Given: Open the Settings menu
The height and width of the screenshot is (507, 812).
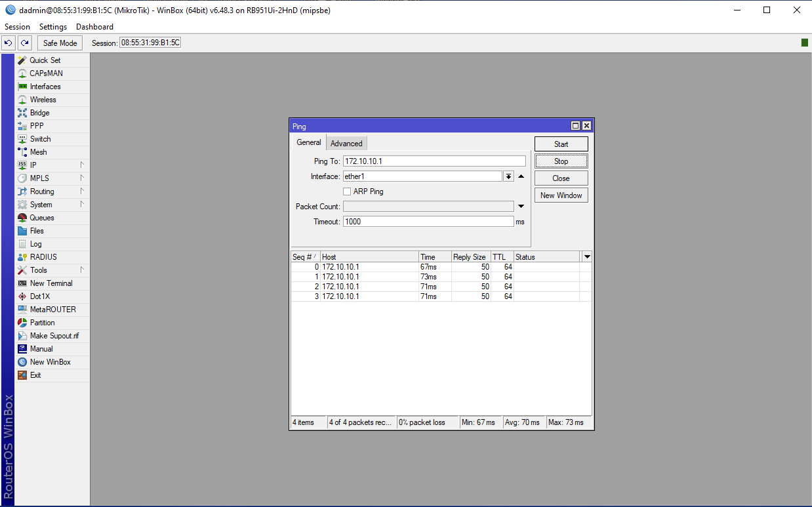Looking at the screenshot, I should 53,27.
